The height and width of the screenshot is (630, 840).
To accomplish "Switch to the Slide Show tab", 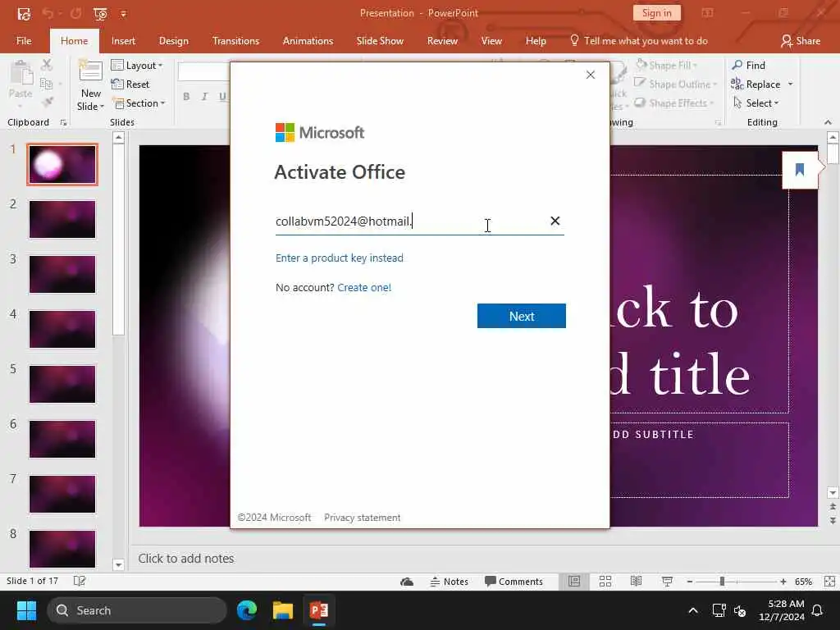I will (x=380, y=41).
